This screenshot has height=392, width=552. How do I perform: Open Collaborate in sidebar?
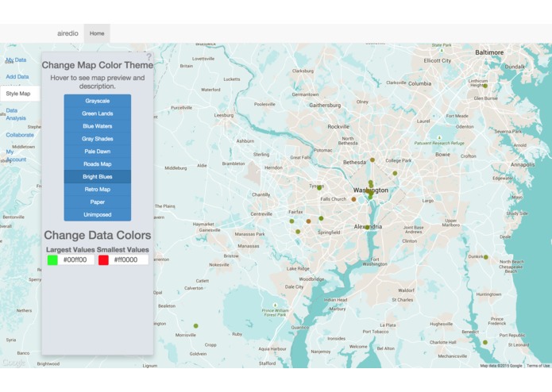[20, 135]
